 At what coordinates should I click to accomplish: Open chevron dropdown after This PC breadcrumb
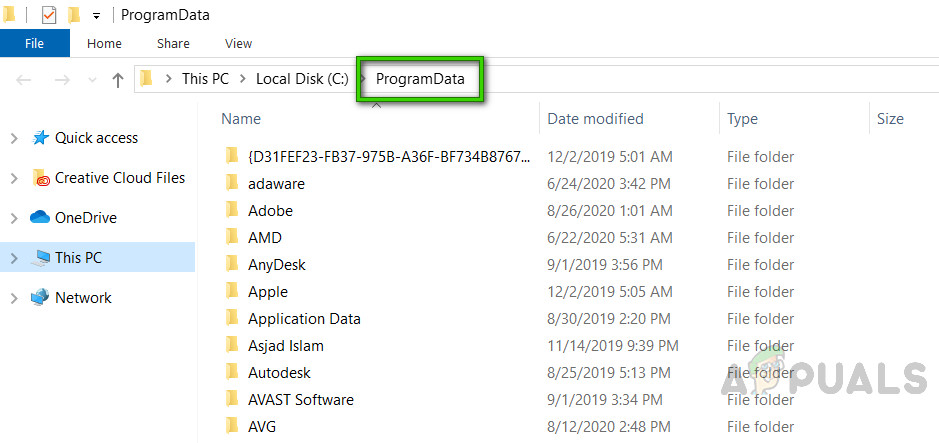click(243, 79)
